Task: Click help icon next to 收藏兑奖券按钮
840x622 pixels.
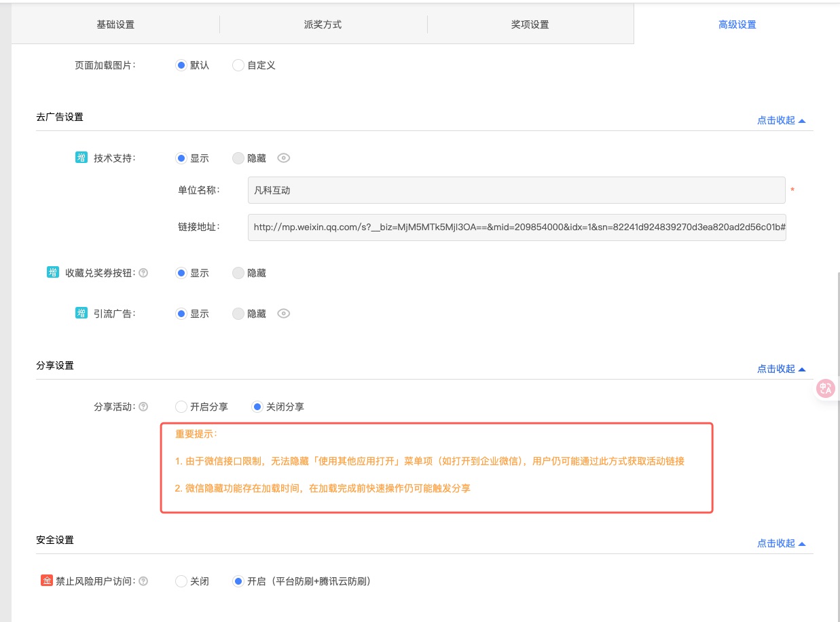Action: point(143,273)
